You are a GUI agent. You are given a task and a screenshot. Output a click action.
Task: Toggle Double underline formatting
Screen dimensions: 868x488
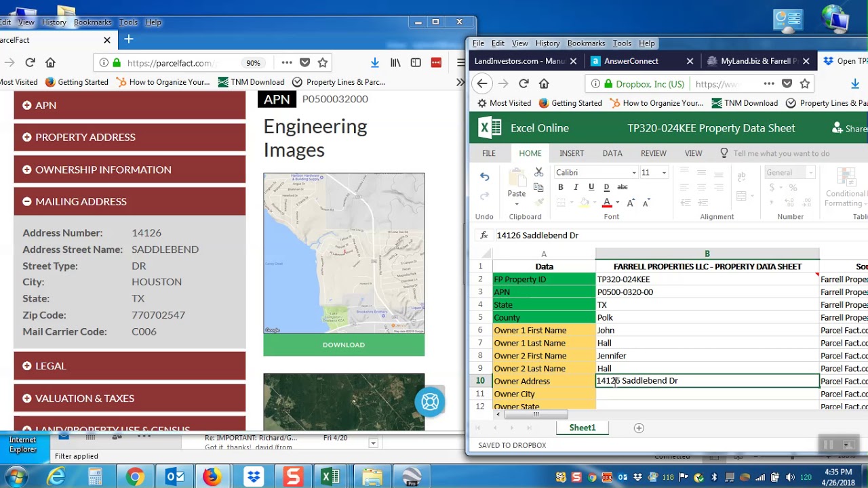tap(606, 187)
